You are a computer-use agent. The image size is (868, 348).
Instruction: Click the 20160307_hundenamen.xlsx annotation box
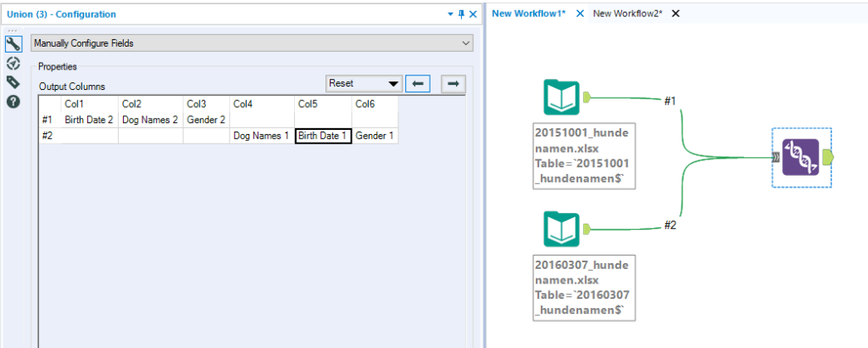point(584,288)
